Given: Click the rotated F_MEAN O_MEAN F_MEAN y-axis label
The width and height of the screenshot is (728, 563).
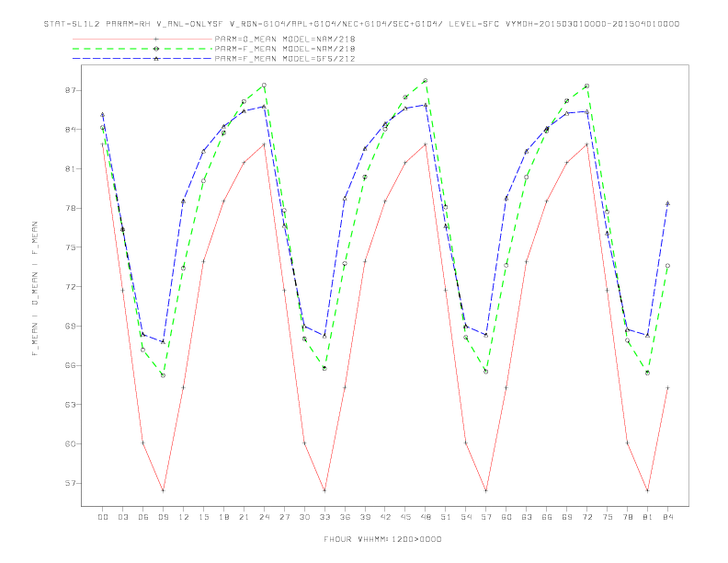Looking at the screenshot, I should tap(35, 289).
